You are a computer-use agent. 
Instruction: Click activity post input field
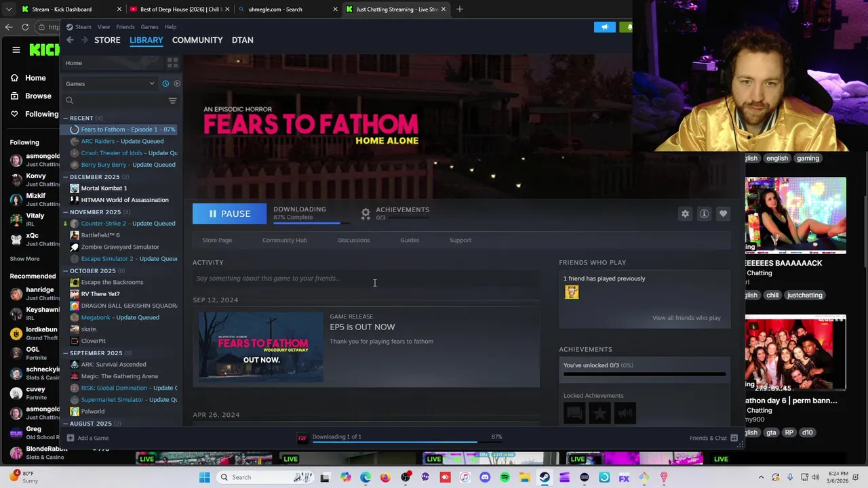pos(366,279)
